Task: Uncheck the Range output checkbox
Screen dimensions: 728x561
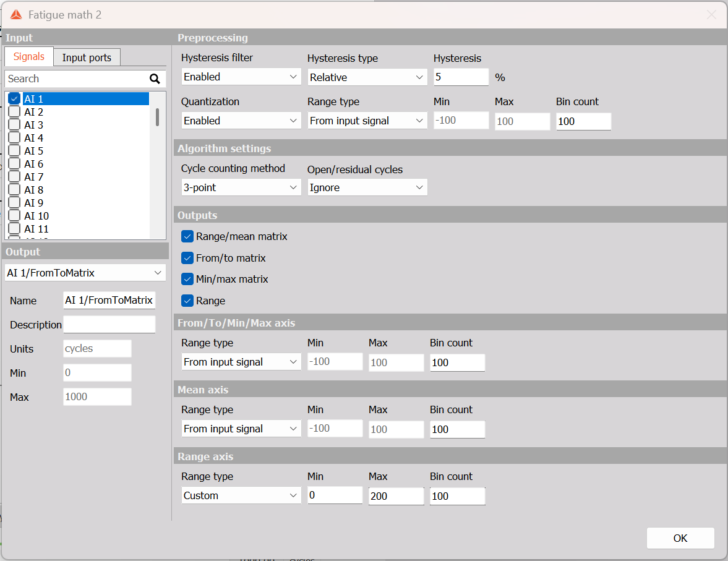Action: (187, 301)
